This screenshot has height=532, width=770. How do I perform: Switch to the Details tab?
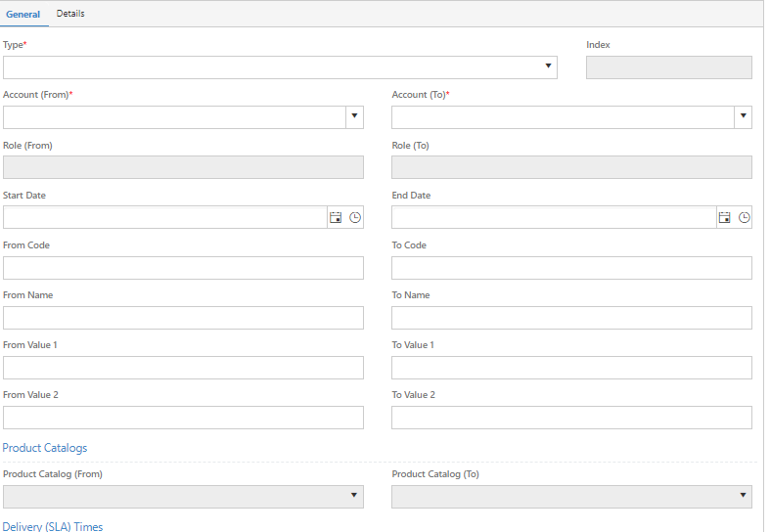(70, 14)
